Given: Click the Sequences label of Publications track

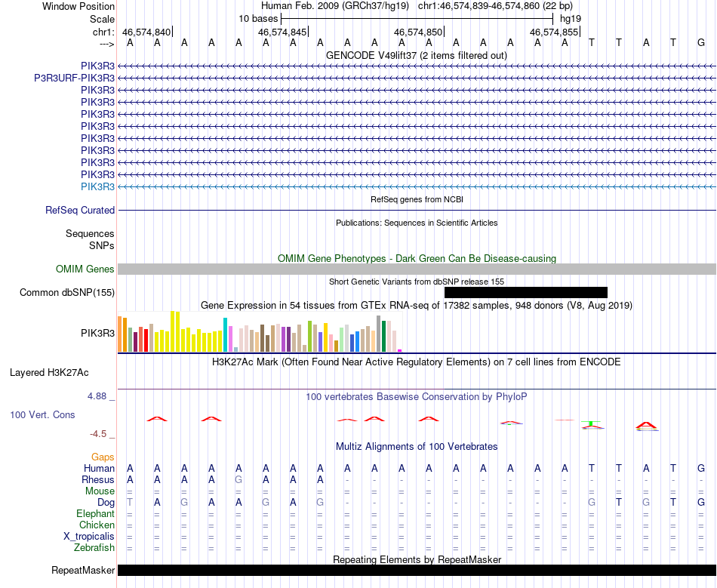Looking at the screenshot, I should (90, 234).
